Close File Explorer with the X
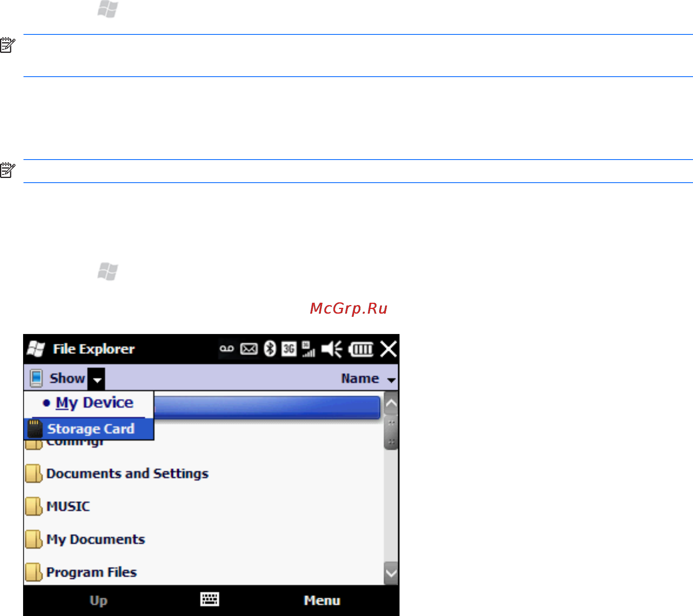 click(389, 348)
